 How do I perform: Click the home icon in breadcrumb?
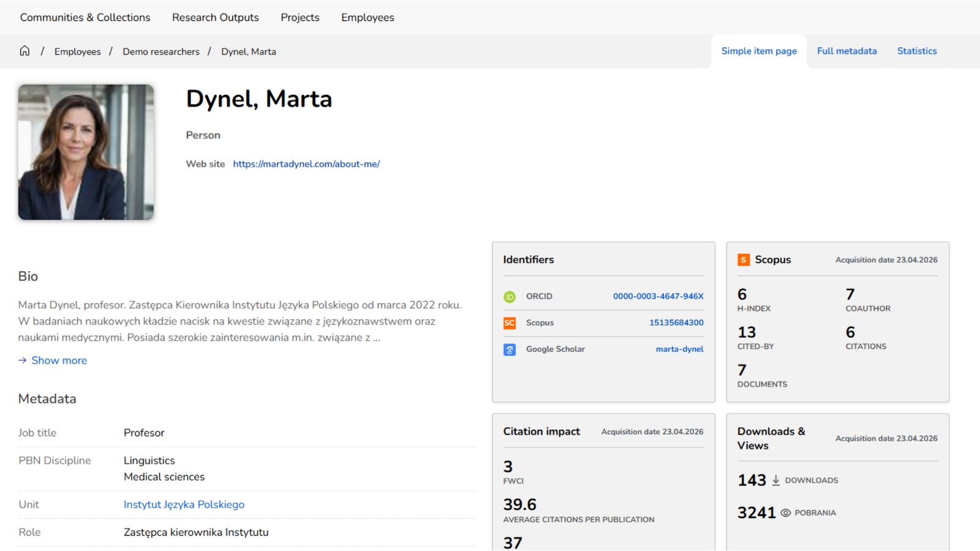[24, 51]
